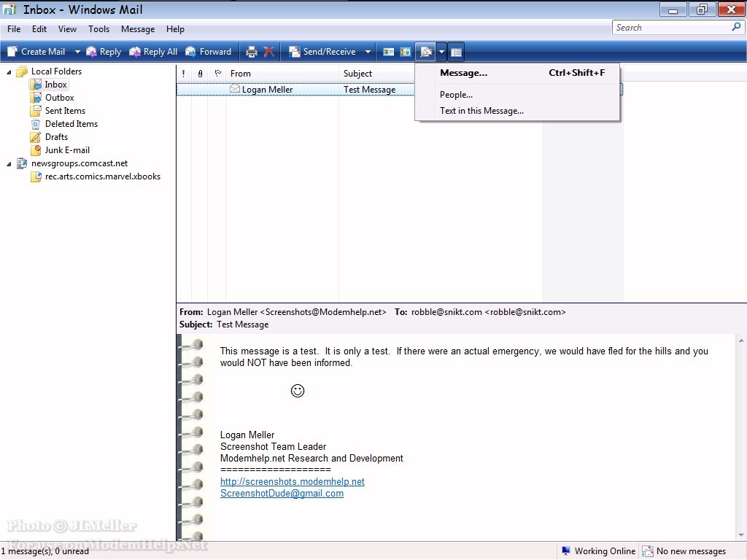
Task: Click Reply All in the toolbar
Action: click(153, 52)
